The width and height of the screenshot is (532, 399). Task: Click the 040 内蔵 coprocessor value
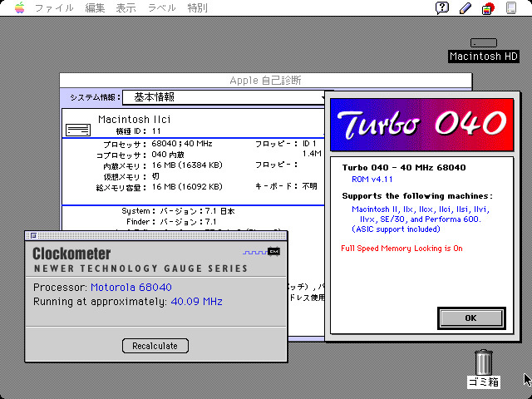168,155
